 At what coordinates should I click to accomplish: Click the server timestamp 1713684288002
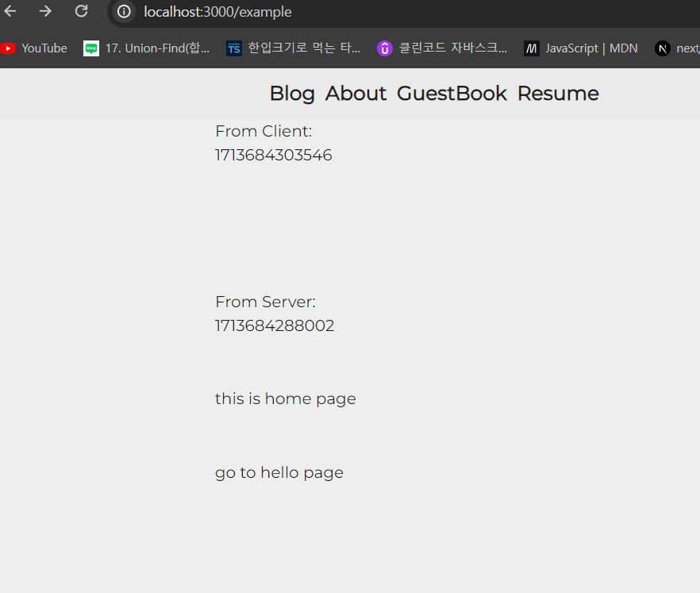click(x=275, y=326)
